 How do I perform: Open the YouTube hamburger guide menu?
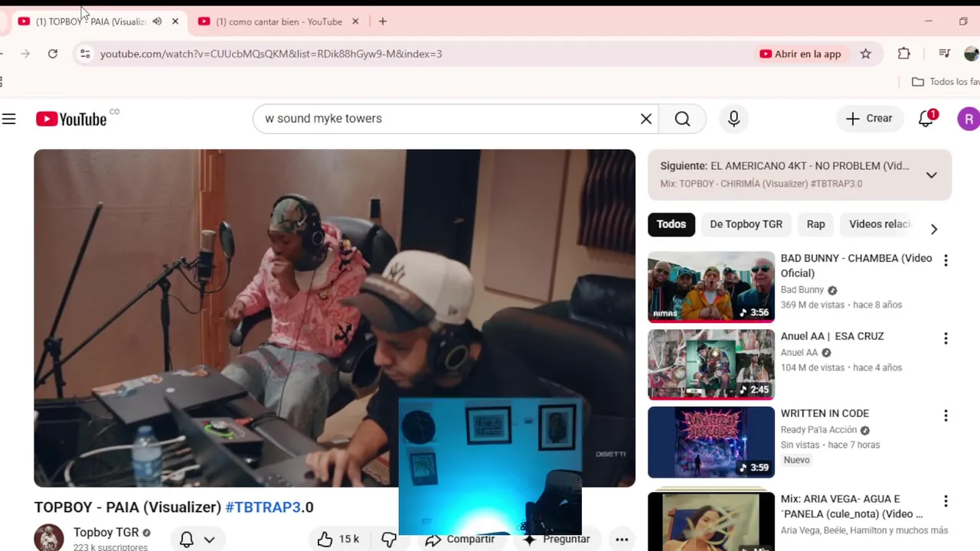coord(9,119)
